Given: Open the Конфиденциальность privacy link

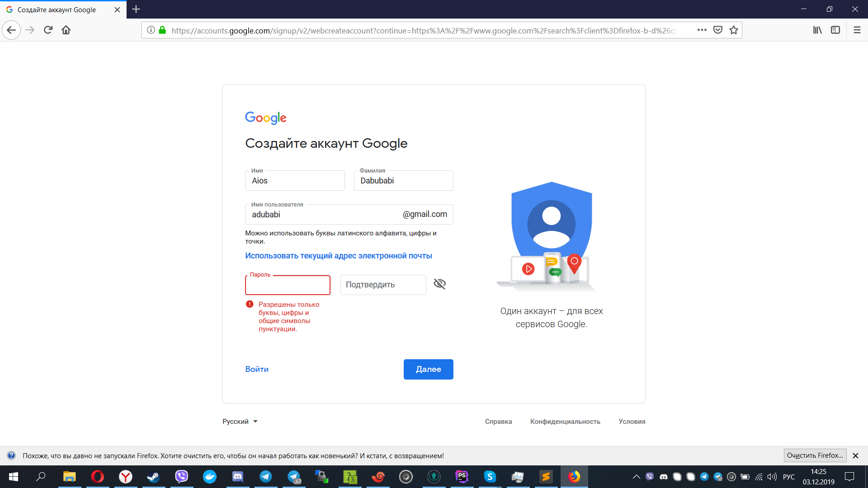Looking at the screenshot, I should (565, 422).
